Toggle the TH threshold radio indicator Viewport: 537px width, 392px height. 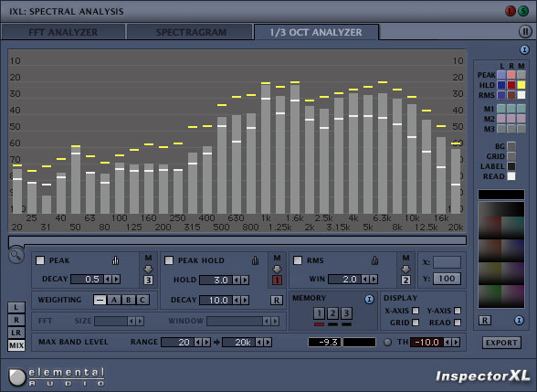[x=387, y=342]
